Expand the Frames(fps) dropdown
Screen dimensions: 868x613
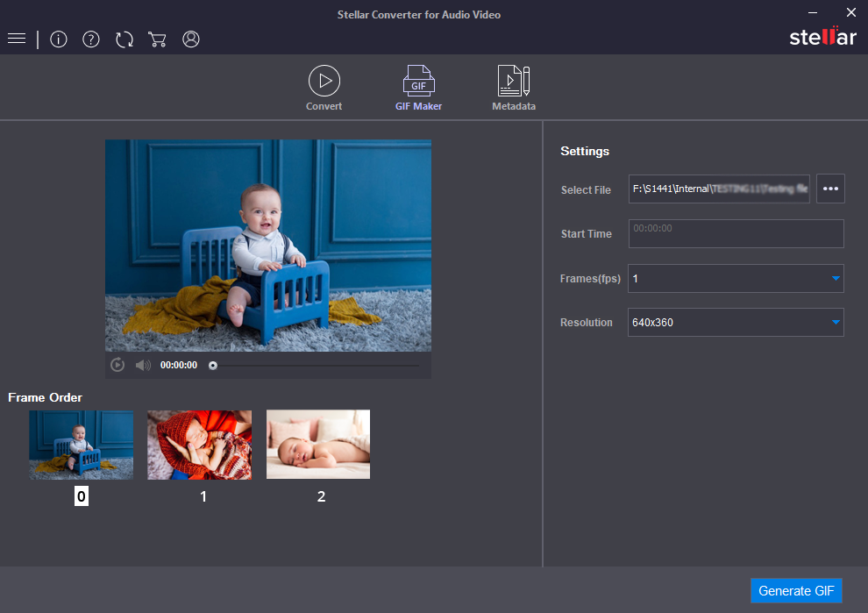coord(736,279)
